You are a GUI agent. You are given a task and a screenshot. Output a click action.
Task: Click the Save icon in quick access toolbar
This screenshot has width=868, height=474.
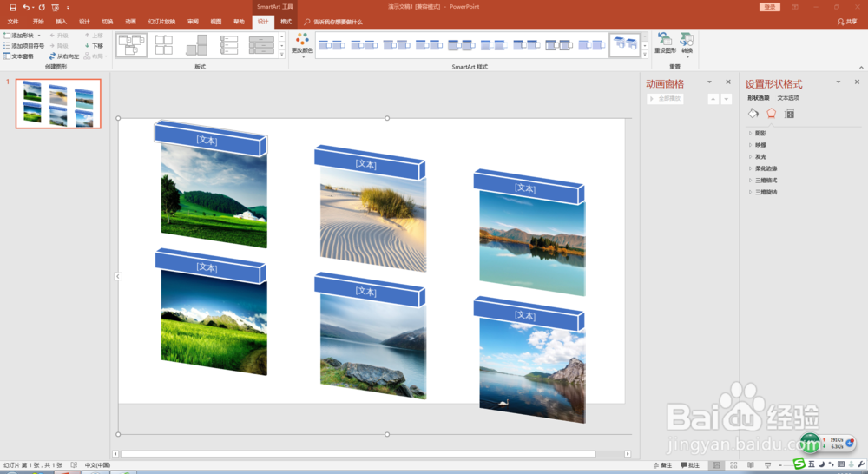[x=13, y=7]
